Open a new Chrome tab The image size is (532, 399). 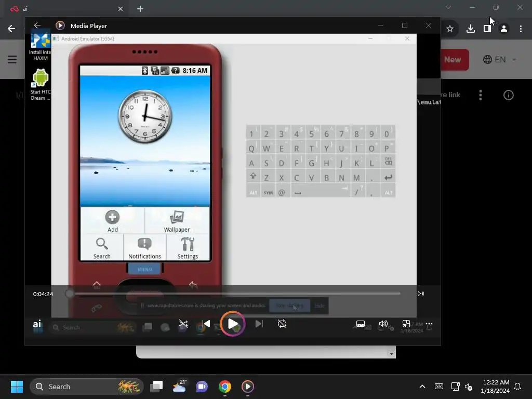[x=140, y=9]
